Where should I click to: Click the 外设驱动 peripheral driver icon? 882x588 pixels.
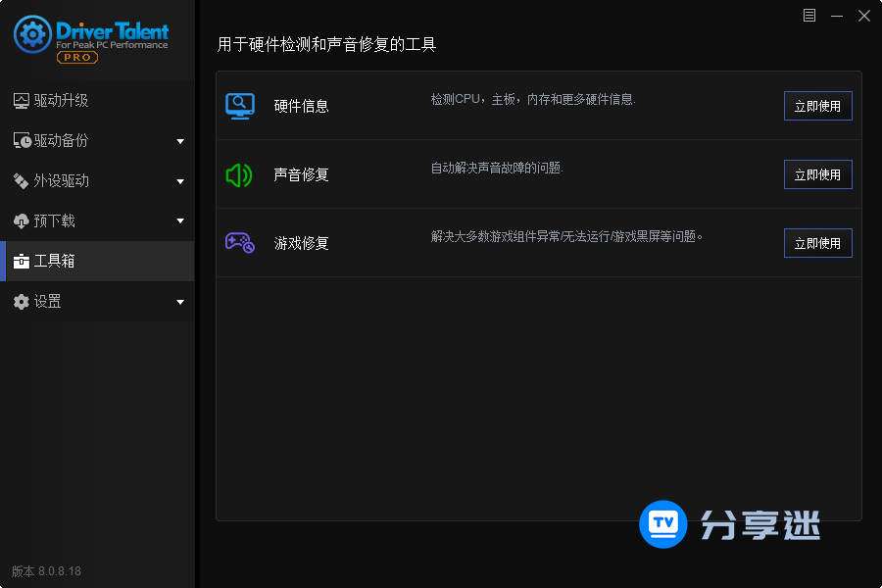22,180
